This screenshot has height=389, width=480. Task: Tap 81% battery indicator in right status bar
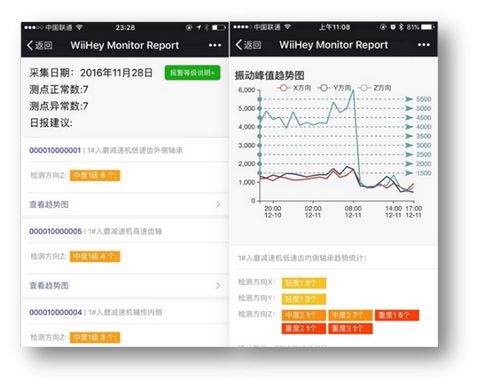(x=421, y=27)
